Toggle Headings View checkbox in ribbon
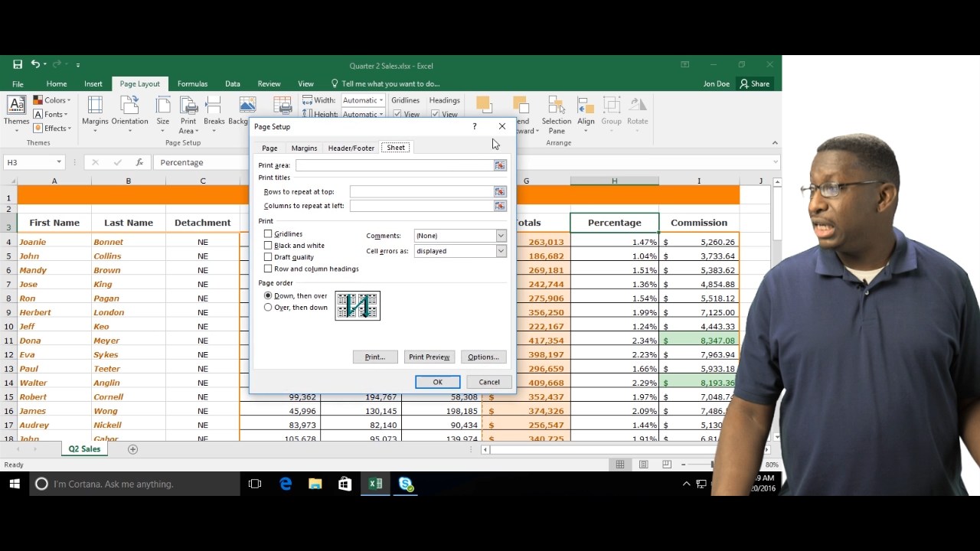Image resolution: width=980 pixels, height=551 pixels. (x=435, y=114)
